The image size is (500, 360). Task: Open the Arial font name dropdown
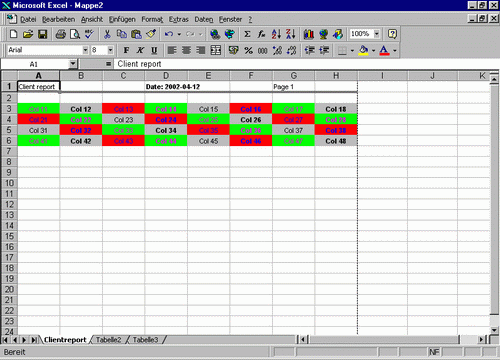coord(85,50)
